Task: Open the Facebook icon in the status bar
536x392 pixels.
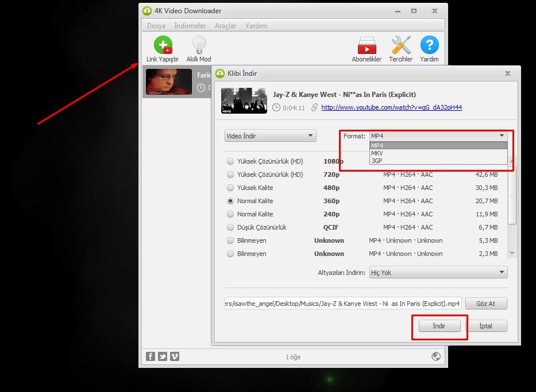Action: coord(151,356)
